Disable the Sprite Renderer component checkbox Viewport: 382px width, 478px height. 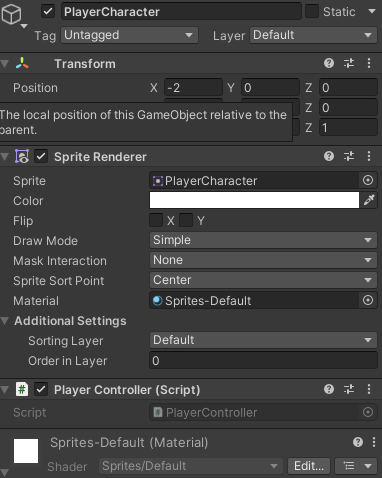(41, 156)
